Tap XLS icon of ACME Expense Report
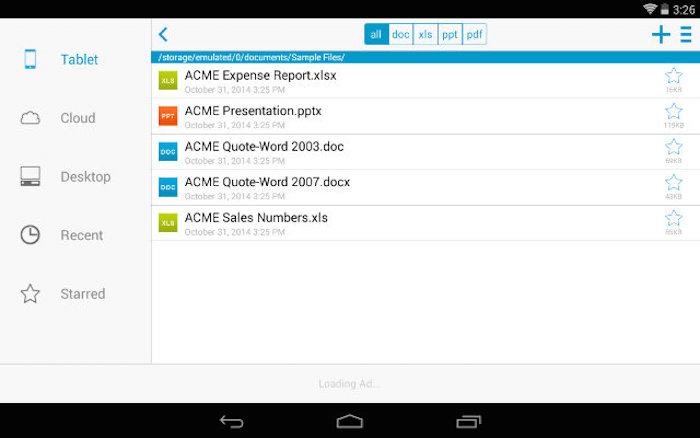Image resolution: width=700 pixels, height=438 pixels. [x=168, y=81]
